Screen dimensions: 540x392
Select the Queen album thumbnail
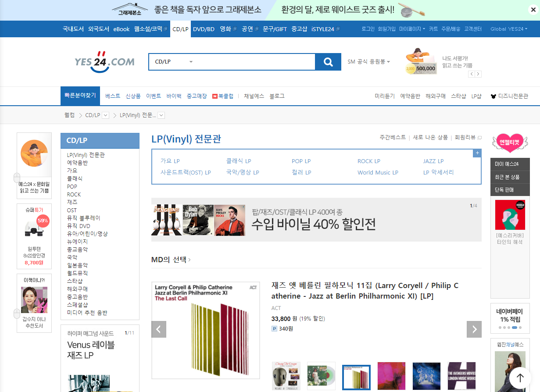tap(426, 376)
